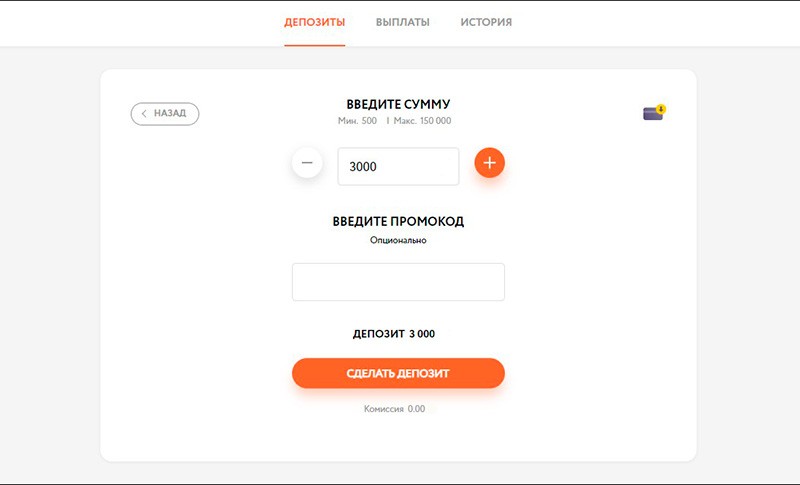
Task: Click the 3 000 value in the deposit summary
Action: coord(422,334)
